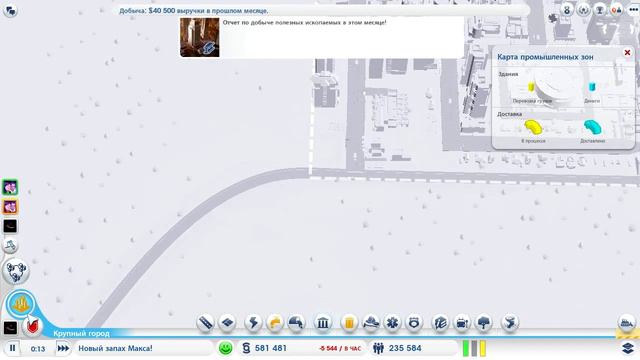Open the Government buildings menu
640x360 pixels.
tap(322, 323)
